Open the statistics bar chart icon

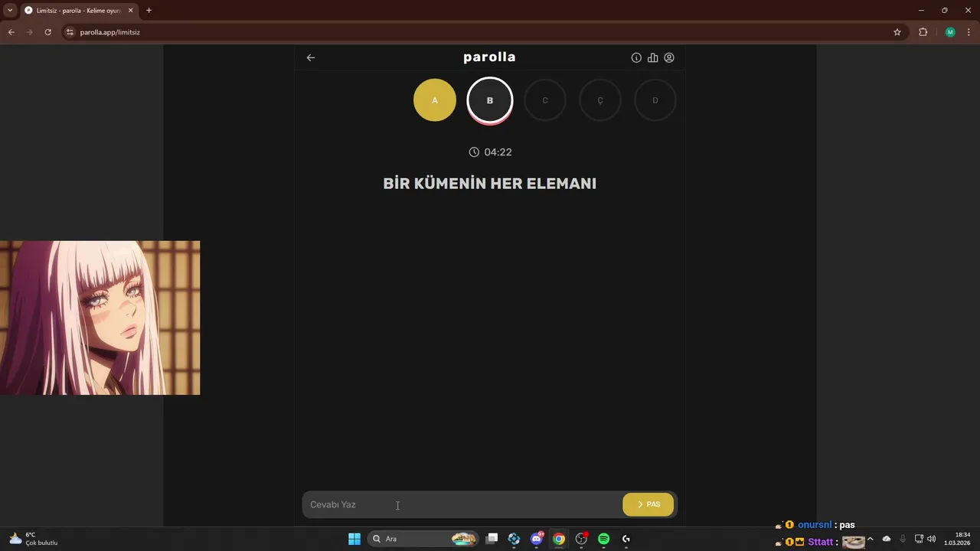tap(652, 57)
